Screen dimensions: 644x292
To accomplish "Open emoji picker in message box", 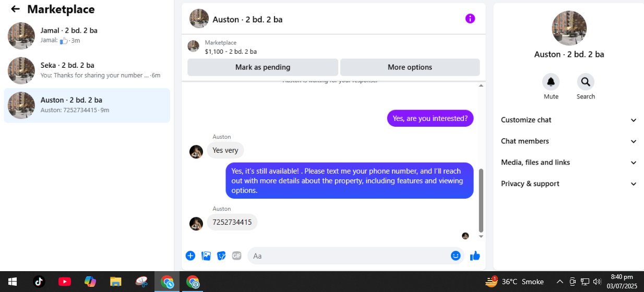I will tap(456, 256).
